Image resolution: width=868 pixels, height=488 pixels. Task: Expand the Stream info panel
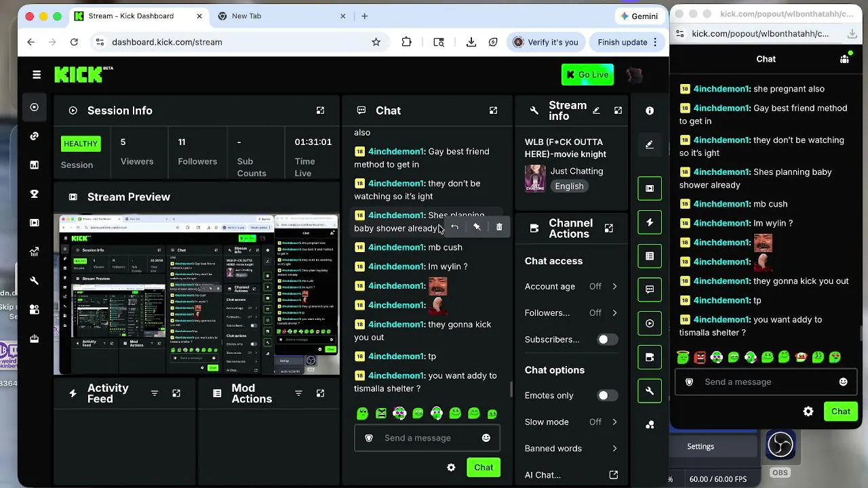coord(618,110)
